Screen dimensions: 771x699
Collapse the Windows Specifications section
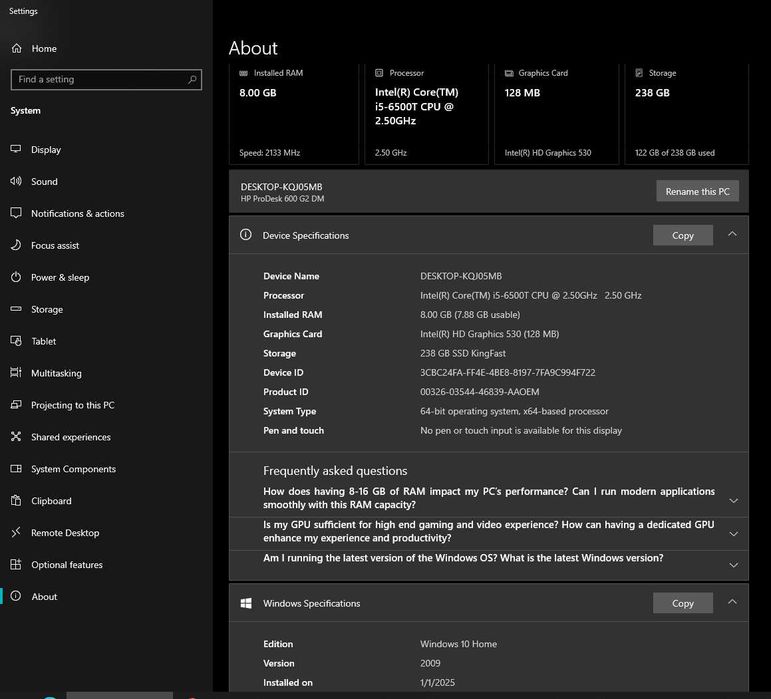pyautogui.click(x=733, y=603)
